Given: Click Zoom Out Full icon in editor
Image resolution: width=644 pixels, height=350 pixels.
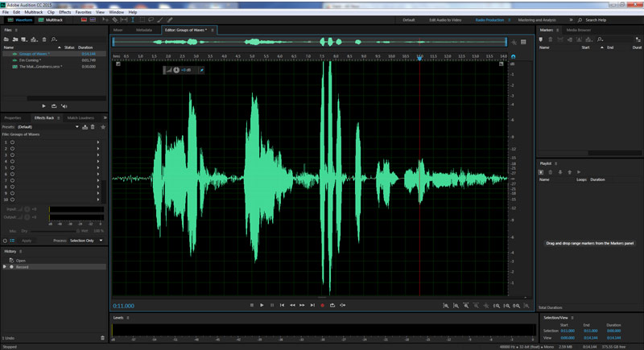Looking at the screenshot, I should (x=486, y=306).
